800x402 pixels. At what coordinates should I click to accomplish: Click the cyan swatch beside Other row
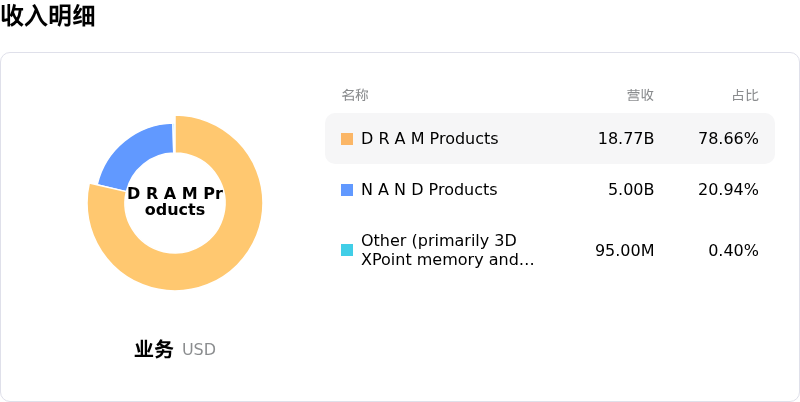pyautogui.click(x=347, y=250)
